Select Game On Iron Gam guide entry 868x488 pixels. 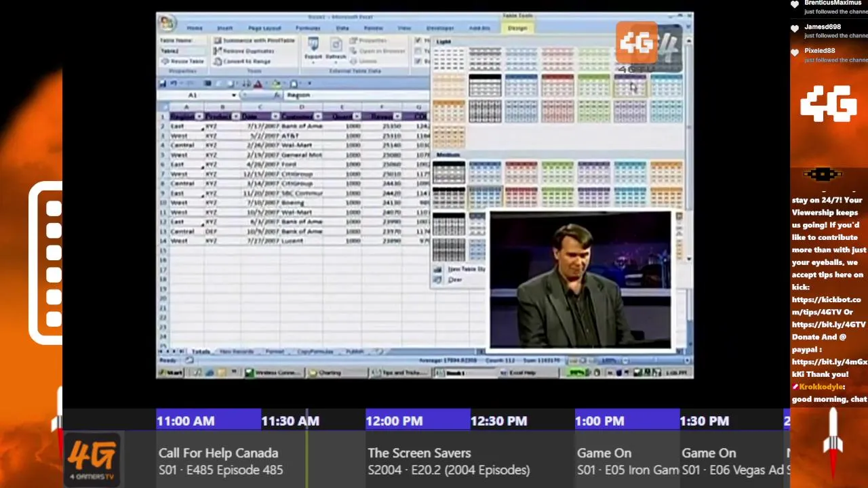coord(626,461)
